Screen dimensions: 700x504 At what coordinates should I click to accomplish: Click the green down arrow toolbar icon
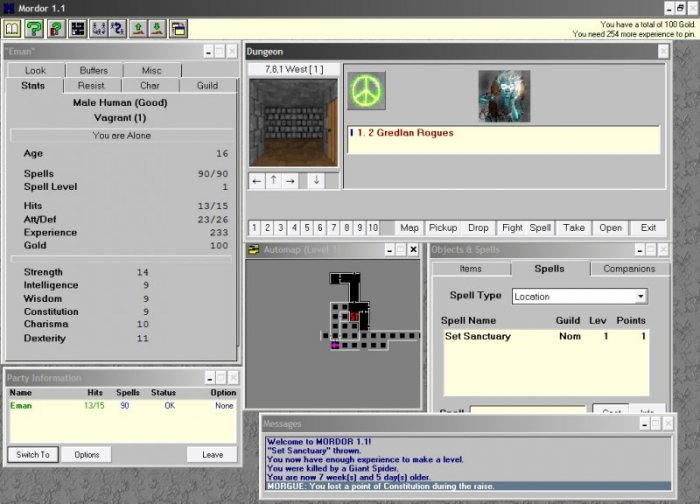point(157,29)
